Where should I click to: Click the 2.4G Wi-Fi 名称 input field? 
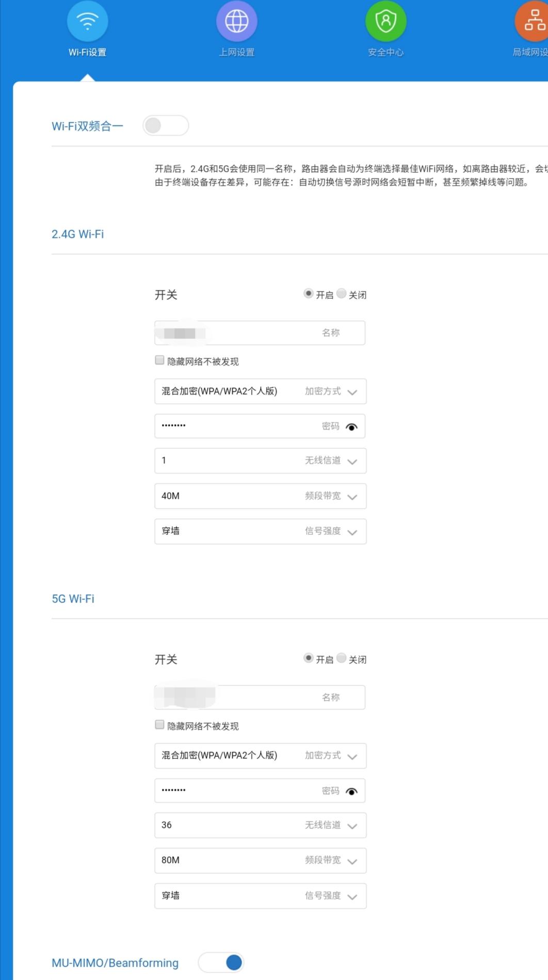pos(260,333)
